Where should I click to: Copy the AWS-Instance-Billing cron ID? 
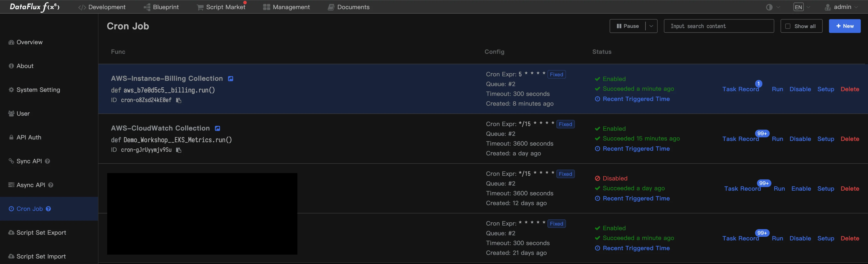(x=179, y=100)
